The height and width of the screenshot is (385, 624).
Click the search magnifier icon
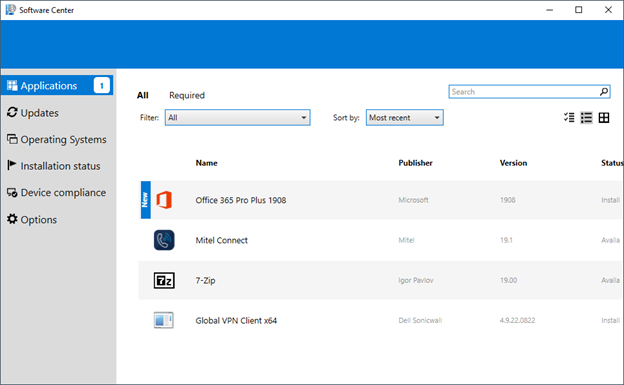604,92
